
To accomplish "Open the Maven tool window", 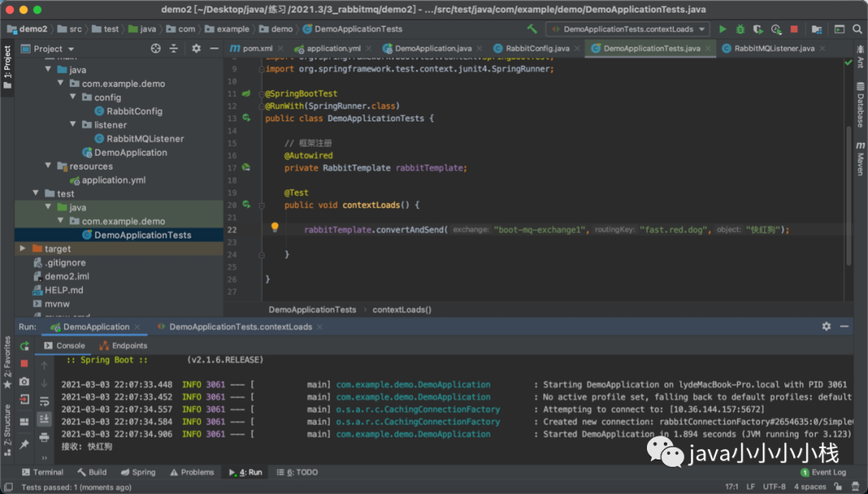I will click(x=860, y=159).
